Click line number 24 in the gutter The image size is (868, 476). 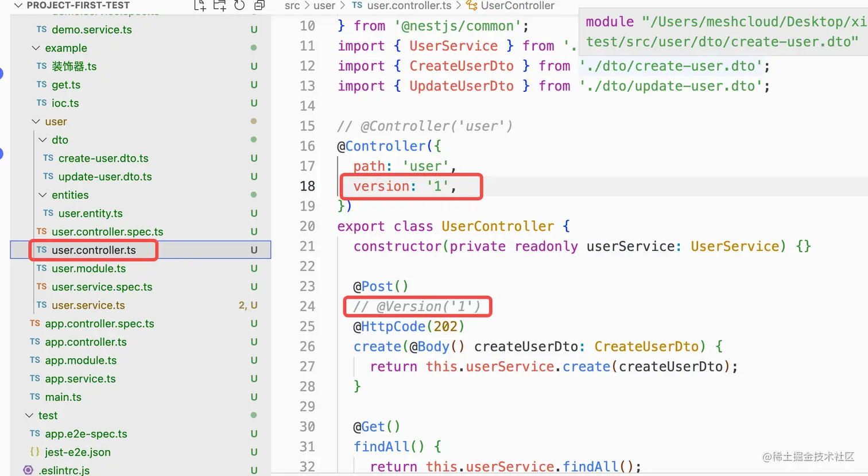tap(308, 306)
